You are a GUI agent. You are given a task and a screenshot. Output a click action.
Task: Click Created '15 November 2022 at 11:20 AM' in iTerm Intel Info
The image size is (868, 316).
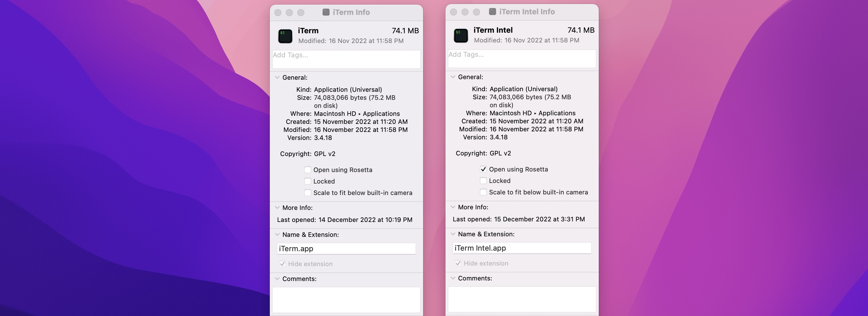[x=536, y=121]
